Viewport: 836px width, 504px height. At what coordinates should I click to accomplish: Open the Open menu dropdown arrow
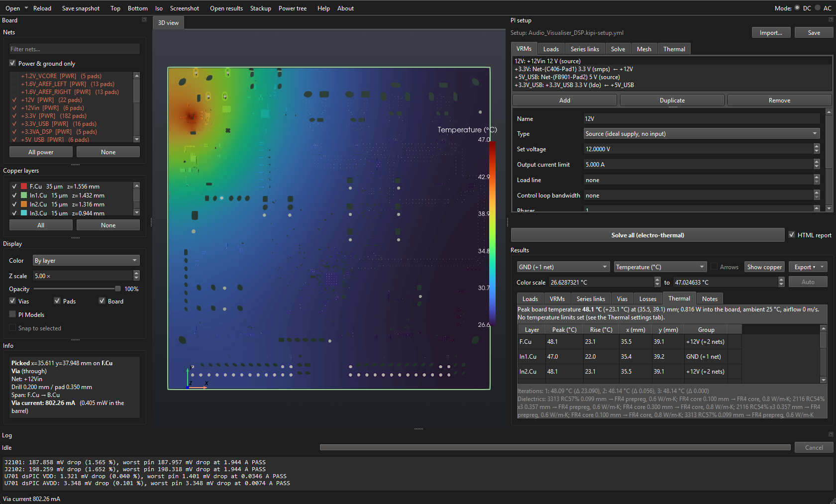26,8
